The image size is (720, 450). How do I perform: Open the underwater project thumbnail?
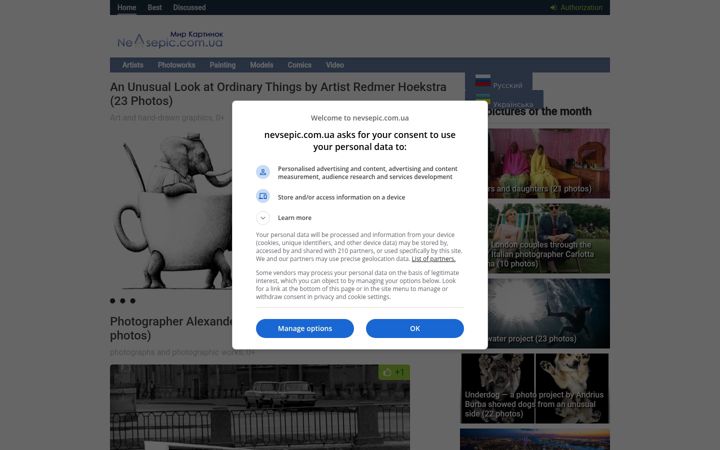pyautogui.click(x=549, y=313)
